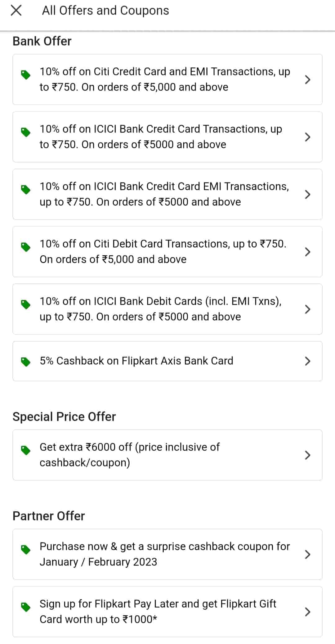Expand the extra ₹6000 off offer chevron
Image resolution: width=335 pixels, height=644 pixels.
click(307, 455)
